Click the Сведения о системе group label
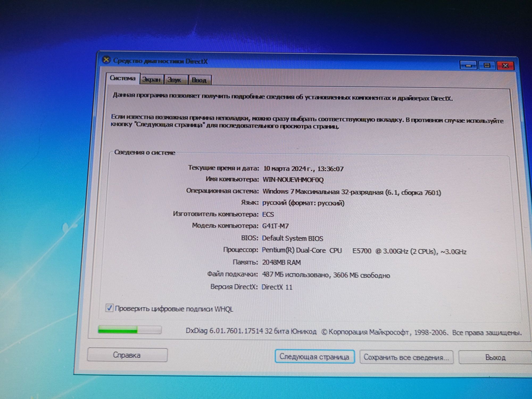This screenshot has width=532, height=399. [x=145, y=152]
